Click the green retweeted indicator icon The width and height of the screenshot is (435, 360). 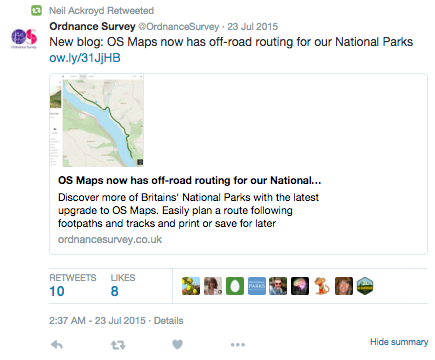coord(36,11)
